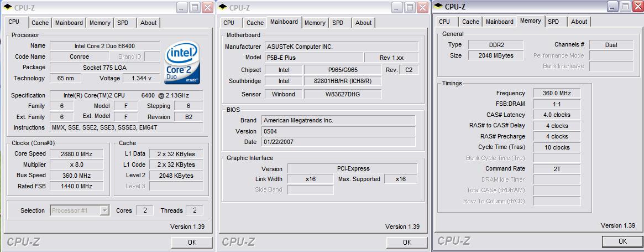Close the middle CPU-Z window
644x252 pixels.
[x=423, y=7]
